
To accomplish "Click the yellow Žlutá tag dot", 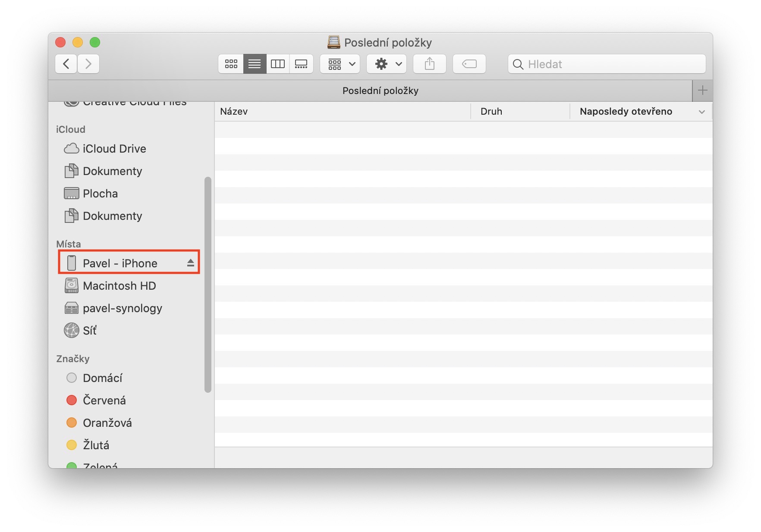I will coord(72,445).
